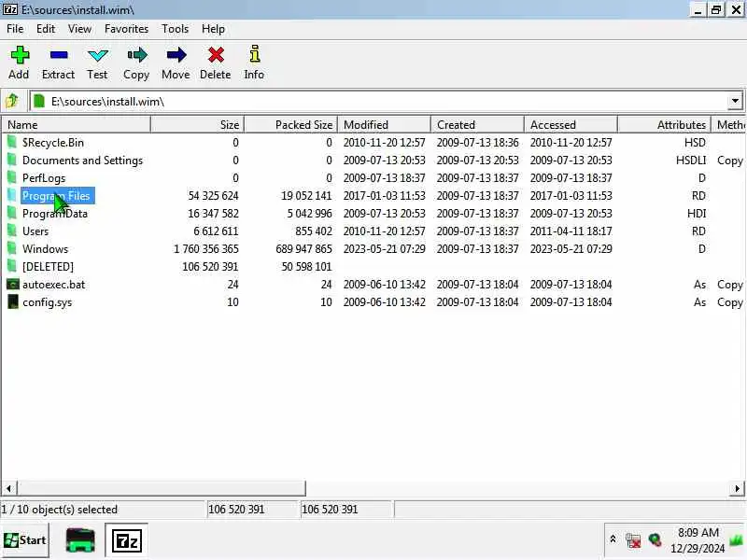This screenshot has height=560, width=747.
Task: Click the ProgramData folder icon
Action: tap(12, 213)
